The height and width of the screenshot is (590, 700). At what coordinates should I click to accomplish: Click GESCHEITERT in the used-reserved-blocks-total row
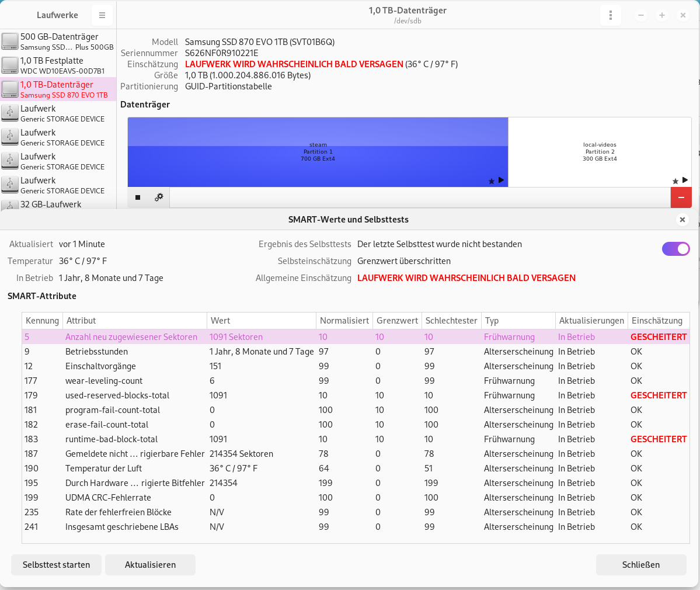659,395
